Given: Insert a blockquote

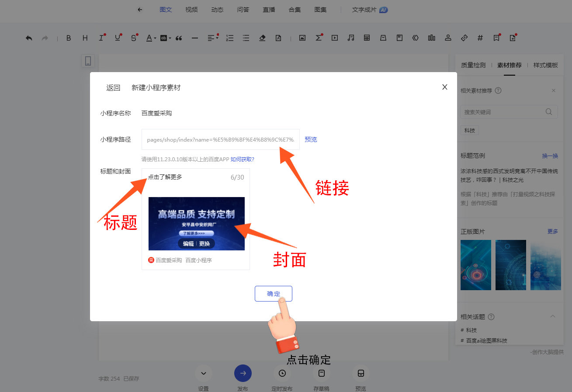Looking at the screenshot, I should click(179, 38).
